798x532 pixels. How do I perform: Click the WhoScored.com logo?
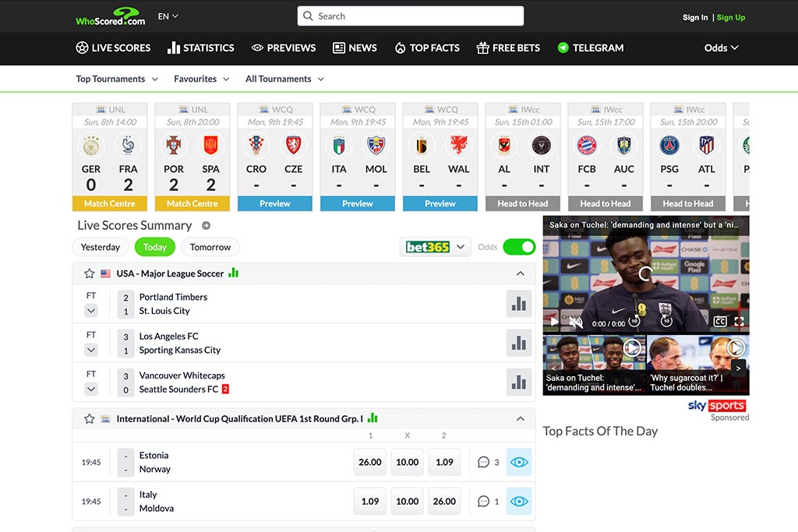(111, 16)
